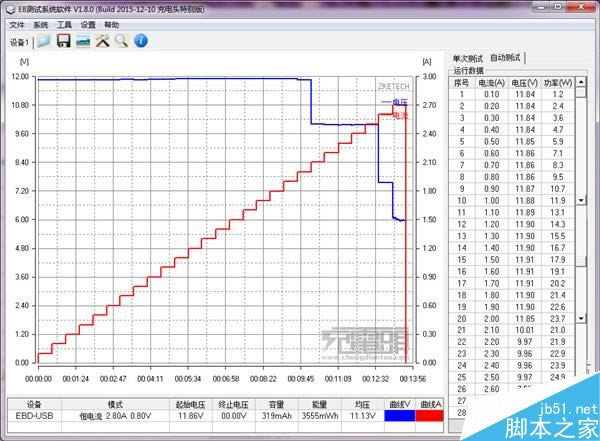The height and width of the screenshot is (441, 600).
Task: Open the 系统 menu
Action: pos(40,24)
